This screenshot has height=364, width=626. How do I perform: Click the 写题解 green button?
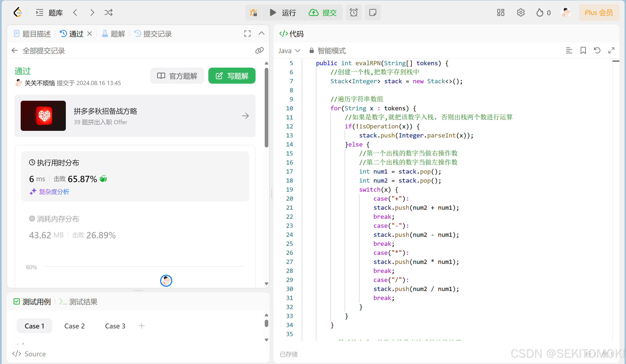pos(232,76)
